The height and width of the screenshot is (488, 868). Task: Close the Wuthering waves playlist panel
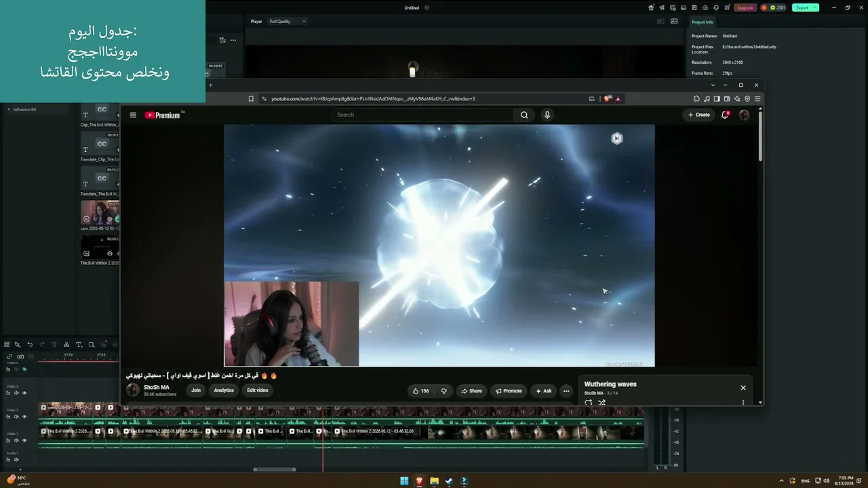click(x=743, y=388)
